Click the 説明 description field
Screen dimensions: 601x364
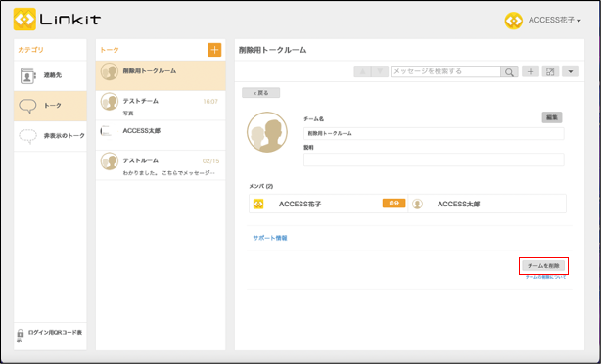(434, 159)
